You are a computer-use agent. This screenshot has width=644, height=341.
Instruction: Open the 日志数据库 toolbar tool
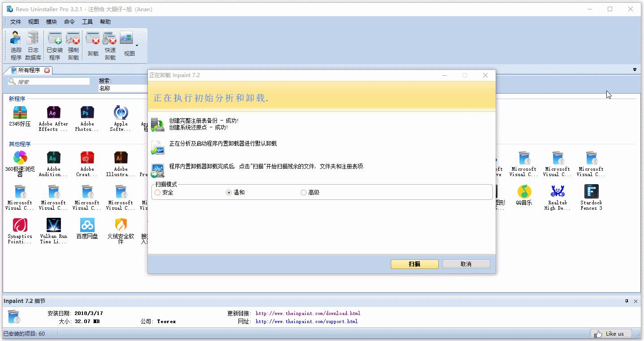(x=33, y=44)
